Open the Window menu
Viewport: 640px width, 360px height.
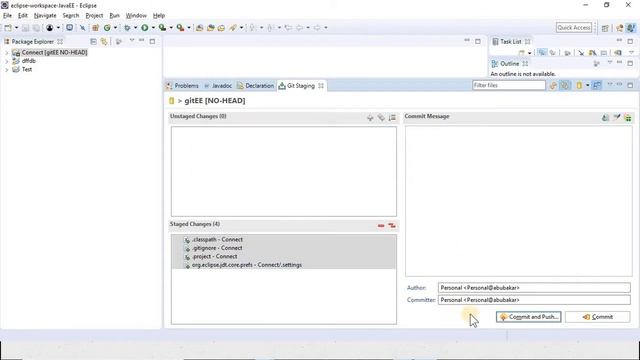click(136, 16)
